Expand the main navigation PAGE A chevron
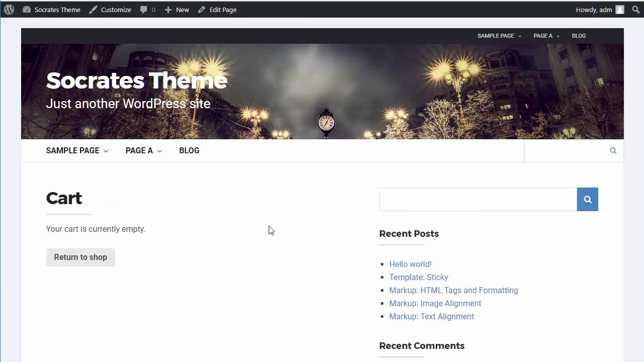The height and width of the screenshot is (362, 644). pos(159,151)
